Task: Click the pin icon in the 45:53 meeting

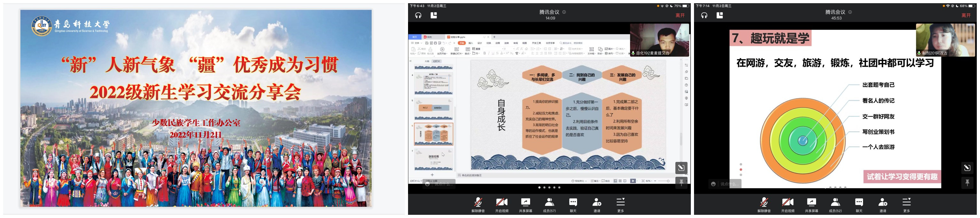Action: tap(967, 183)
